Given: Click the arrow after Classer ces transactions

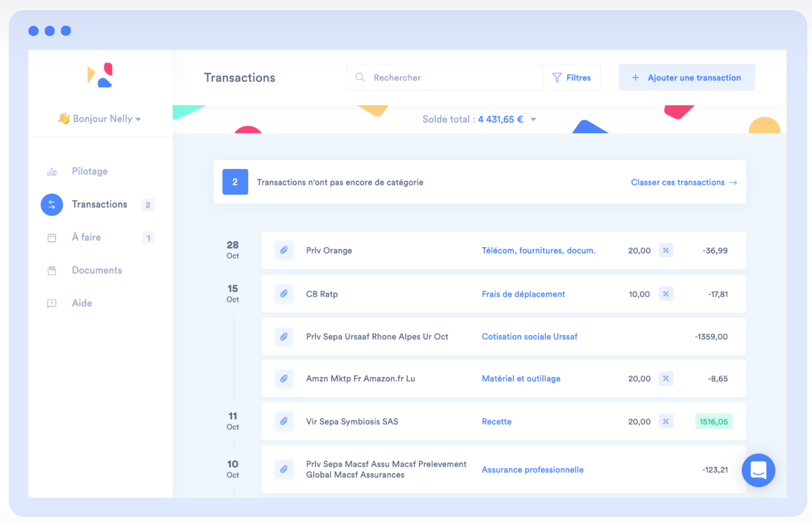Looking at the screenshot, I should tap(733, 182).
